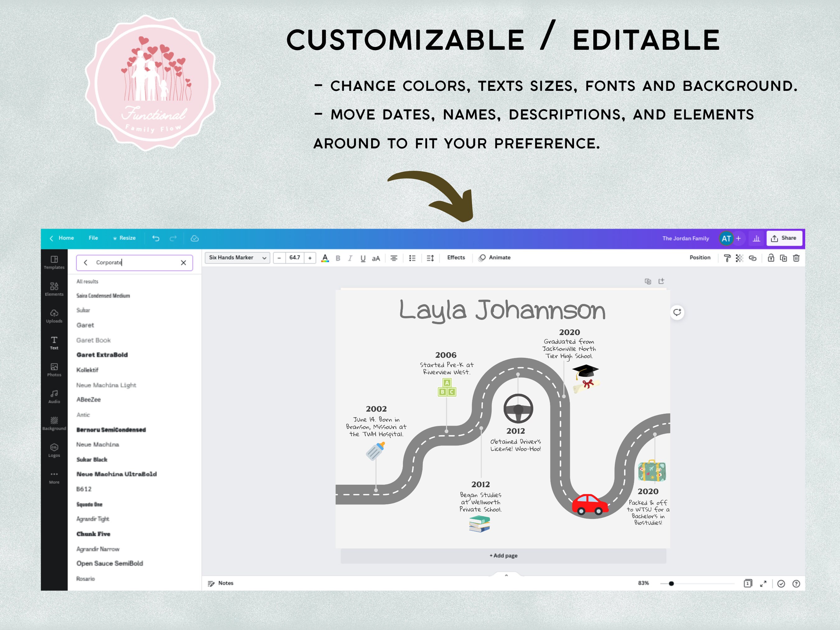Open the transparency settings icon
The width and height of the screenshot is (840, 630).
click(x=740, y=258)
